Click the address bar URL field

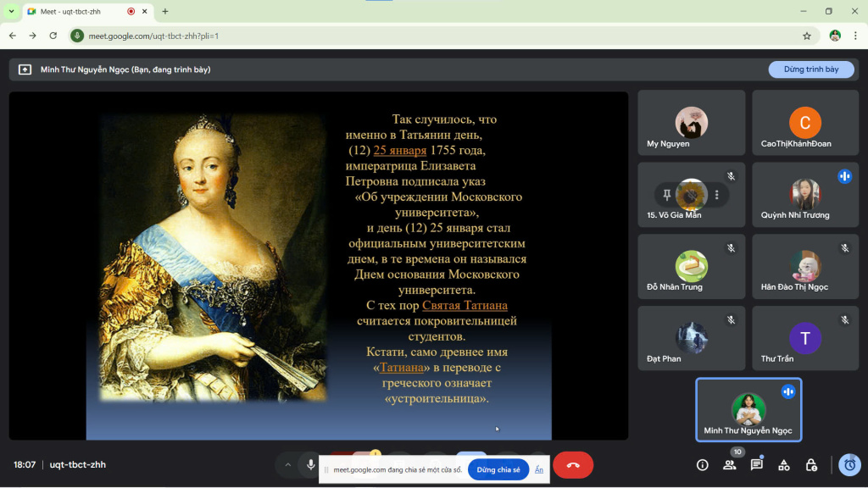[442, 36]
